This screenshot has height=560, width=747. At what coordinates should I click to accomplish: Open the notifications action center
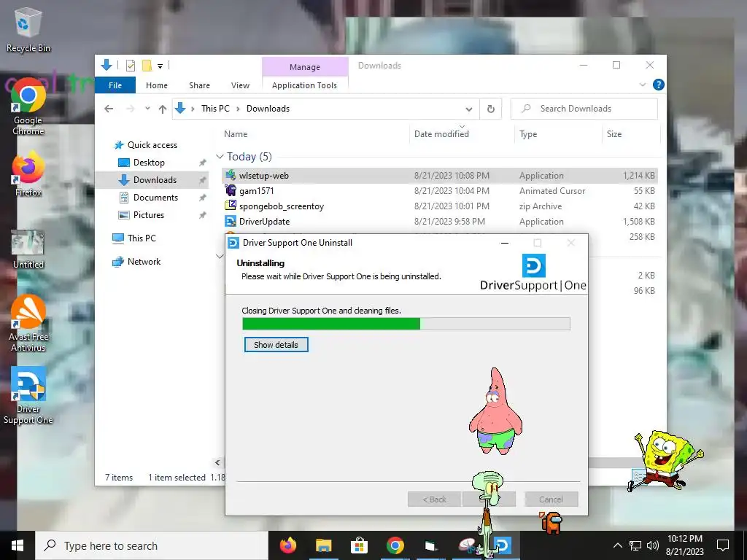click(x=723, y=545)
